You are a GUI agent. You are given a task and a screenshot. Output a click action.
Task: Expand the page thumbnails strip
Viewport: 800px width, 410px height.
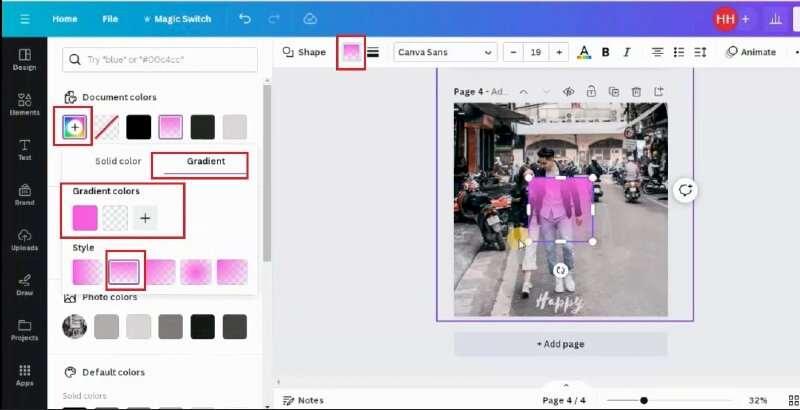[566, 386]
